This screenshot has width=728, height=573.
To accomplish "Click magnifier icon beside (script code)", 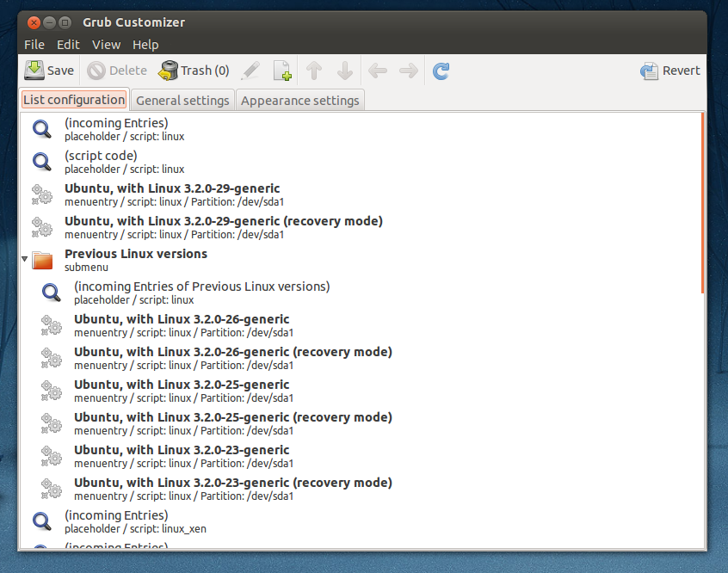I will [42, 162].
